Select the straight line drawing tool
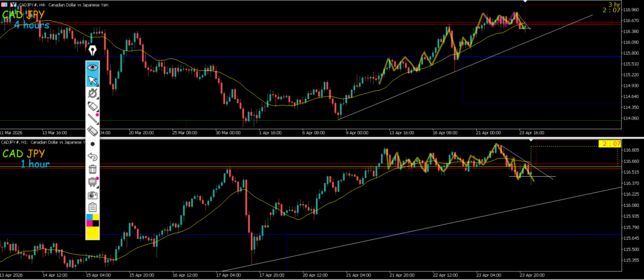Viewport: 644px width, 280px height. [92, 118]
